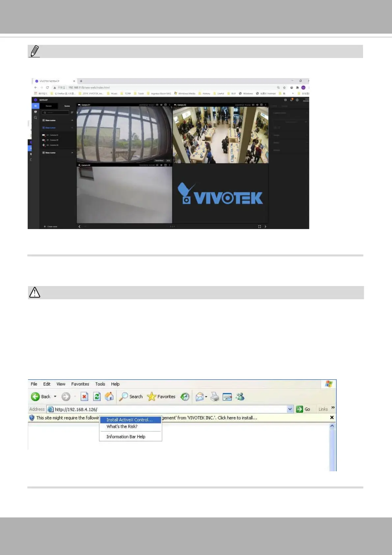Open the Tools menu in Internet Explorer
392x555 pixels.
100,384
